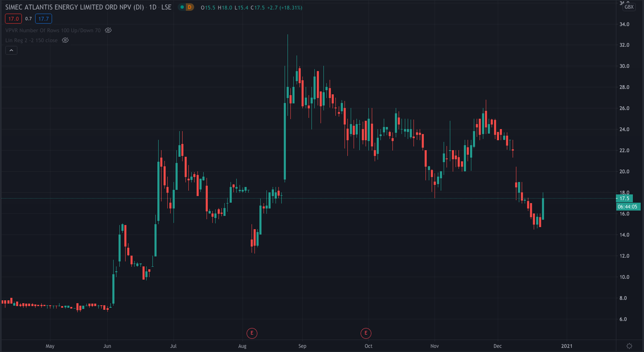Click the 2021 label on time axis
This screenshot has width=644, height=352.
pyautogui.click(x=567, y=346)
